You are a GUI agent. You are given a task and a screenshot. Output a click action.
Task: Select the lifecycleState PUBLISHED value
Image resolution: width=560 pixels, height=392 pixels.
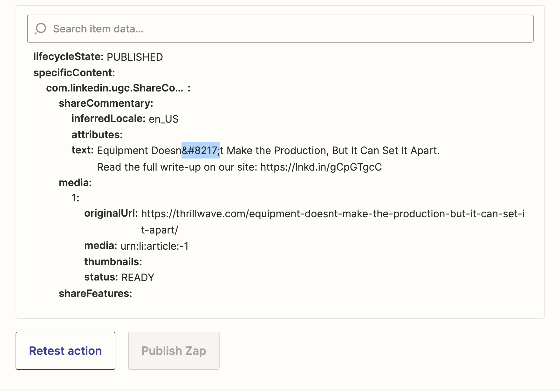click(135, 57)
